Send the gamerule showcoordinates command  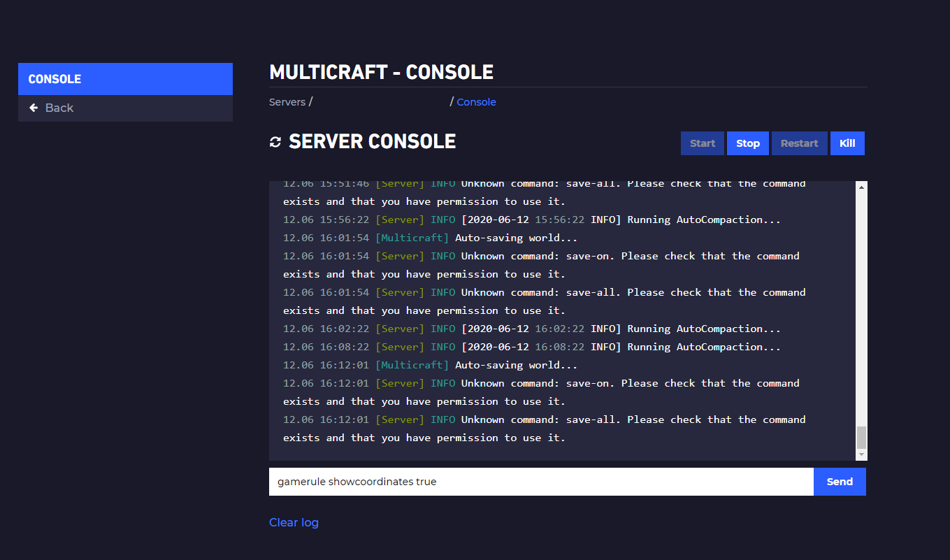click(839, 481)
